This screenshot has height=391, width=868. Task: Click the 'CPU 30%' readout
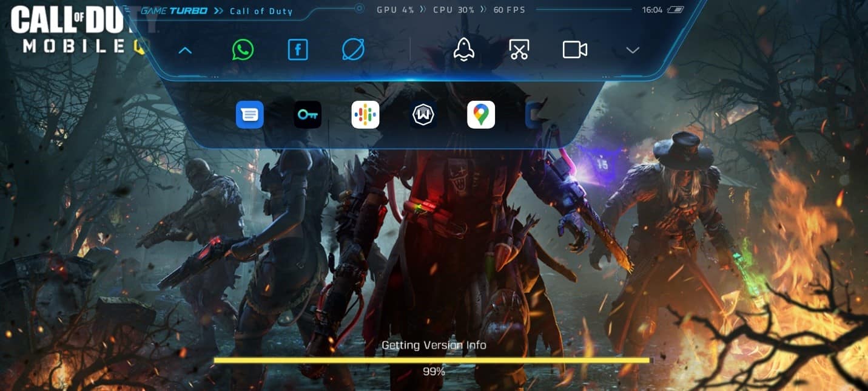coord(454,10)
